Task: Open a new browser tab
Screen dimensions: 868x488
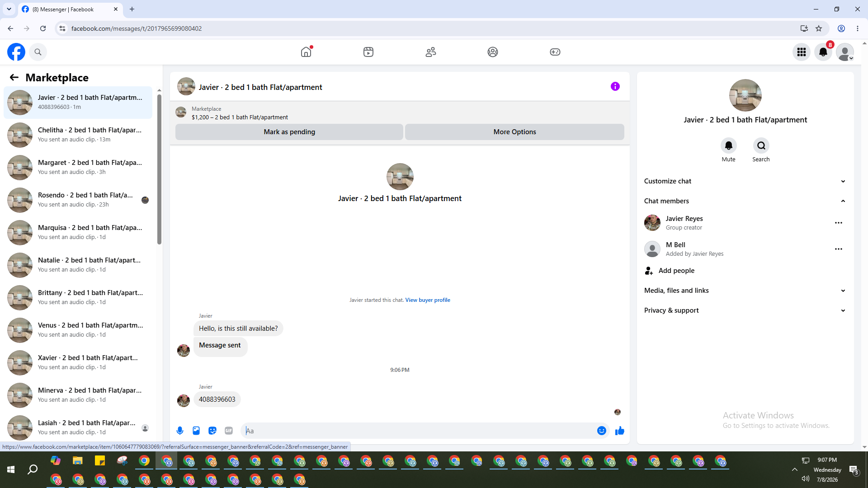Action: [x=132, y=9]
